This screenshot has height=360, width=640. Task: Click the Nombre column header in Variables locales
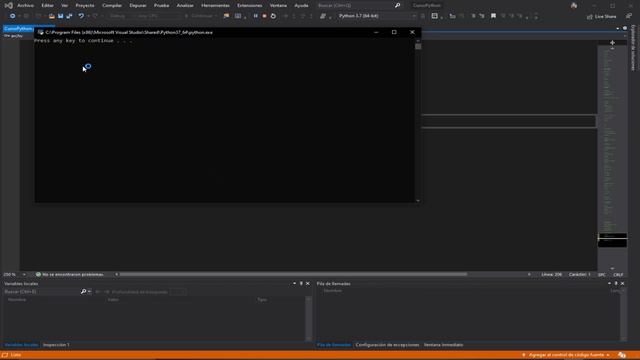(17, 300)
